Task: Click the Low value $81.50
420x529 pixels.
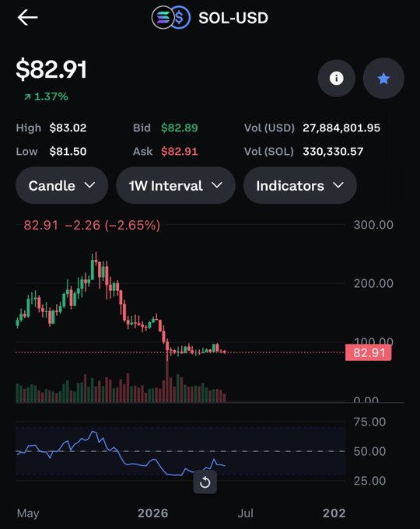Action: pyautogui.click(x=68, y=152)
